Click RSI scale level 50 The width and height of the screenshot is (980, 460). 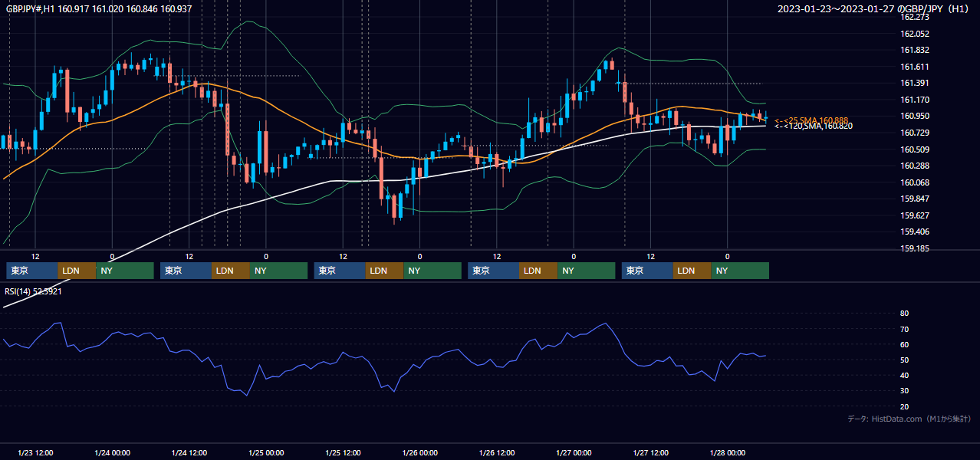pos(904,360)
